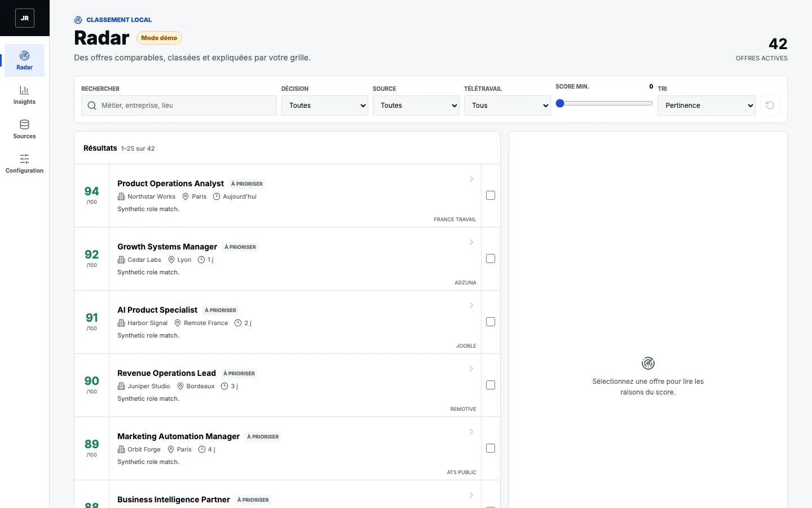Viewport: 812px width, 508px height.
Task: Select the Product Operations Analyst checkbox
Action: point(491,195)
